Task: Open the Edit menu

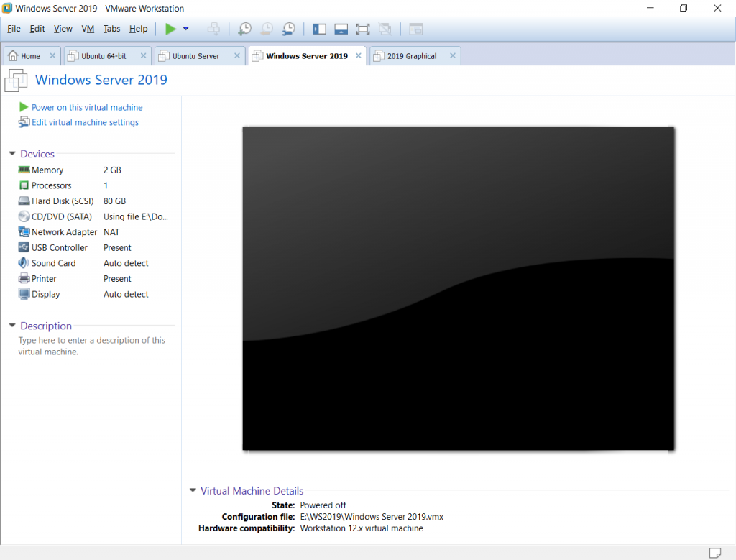Action: tap(37, 29)
